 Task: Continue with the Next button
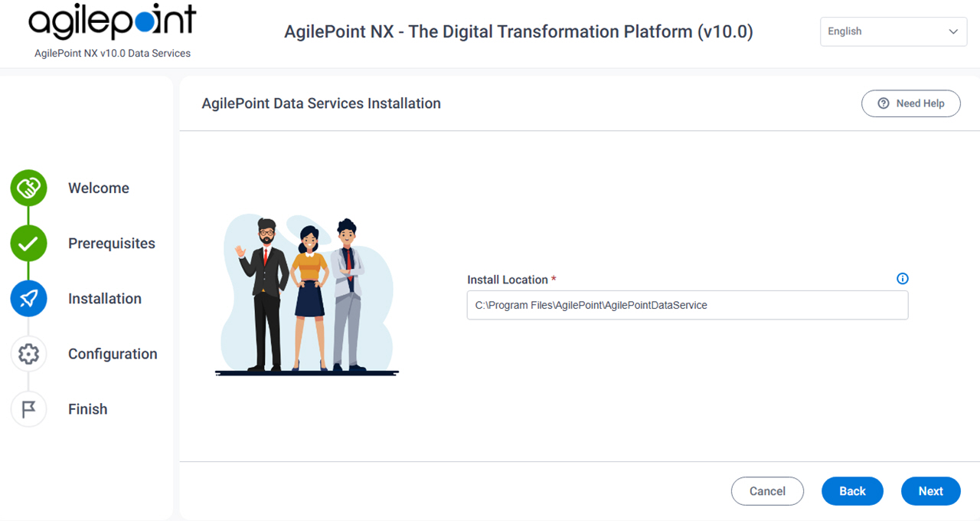tap(931, 491)
